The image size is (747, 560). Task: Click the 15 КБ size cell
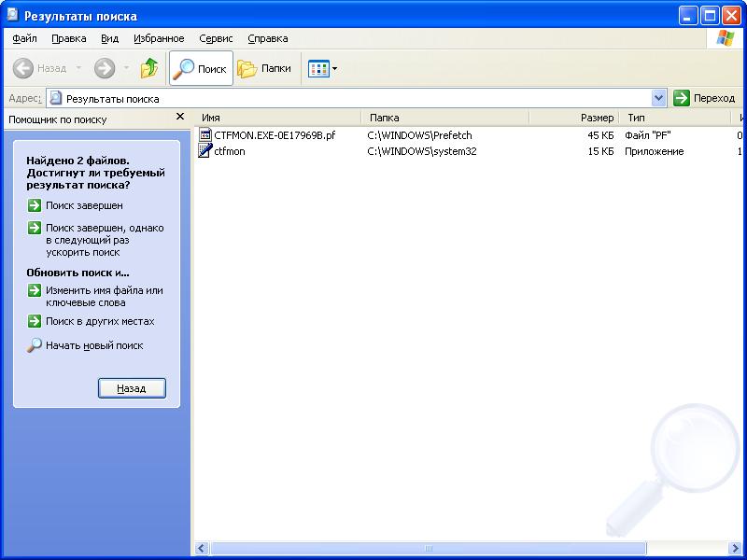click(x=600, y=151)
